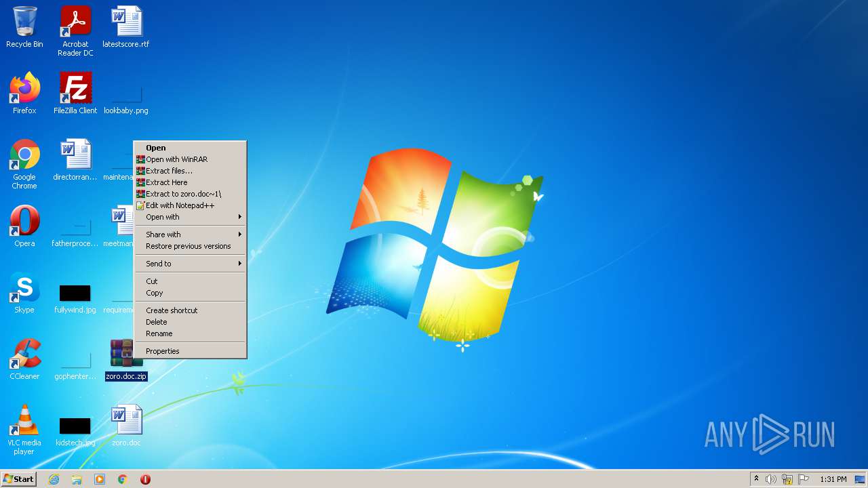The image size is (868, 488).
Task: Expand the Open with submenu
Action: coord(190,217)
